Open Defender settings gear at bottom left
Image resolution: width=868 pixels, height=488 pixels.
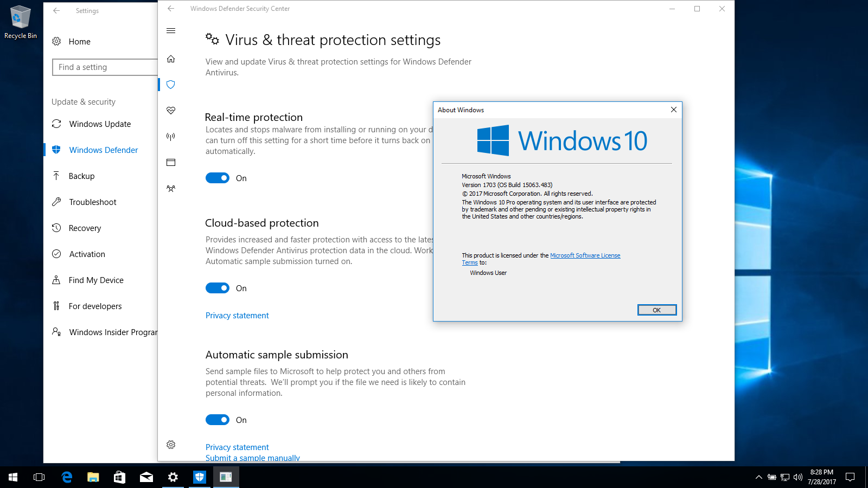pos(171,445)
